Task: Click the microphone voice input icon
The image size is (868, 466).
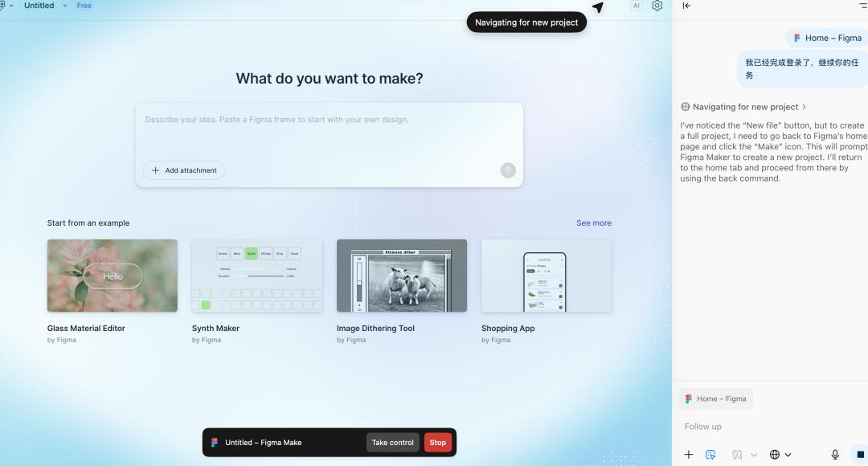Action: click(835, 455)
